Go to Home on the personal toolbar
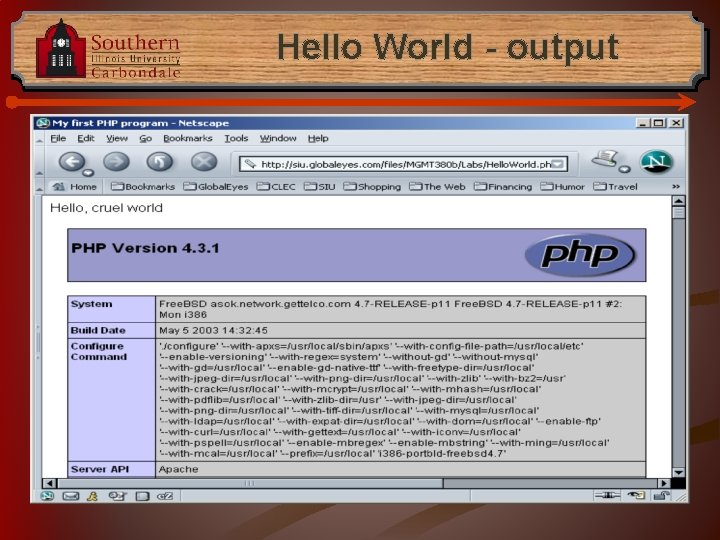 coord(74,186)
